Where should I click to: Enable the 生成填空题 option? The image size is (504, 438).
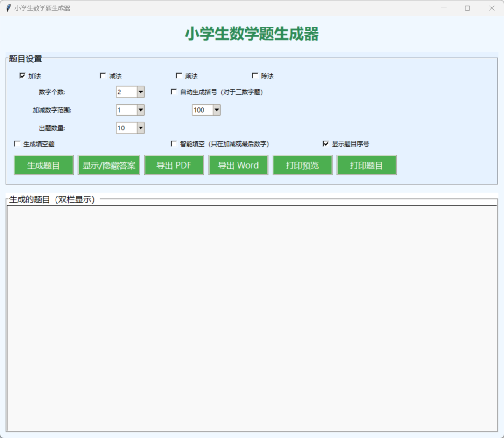tap(17, 143)
